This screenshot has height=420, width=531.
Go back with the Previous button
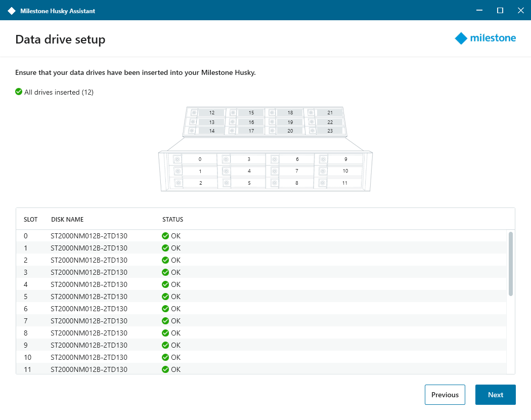pyautogui.click(x=445, y=395)
